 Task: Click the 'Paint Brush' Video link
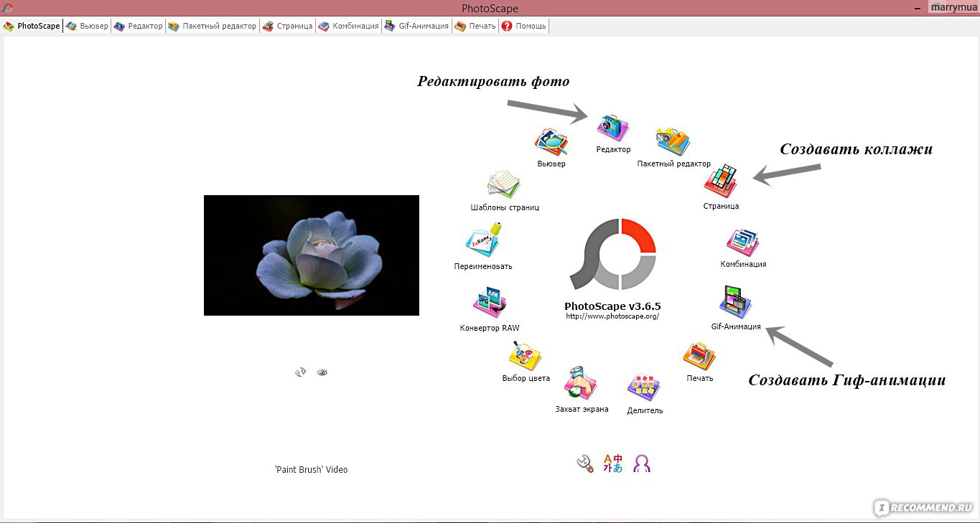(x=311, y=470)
